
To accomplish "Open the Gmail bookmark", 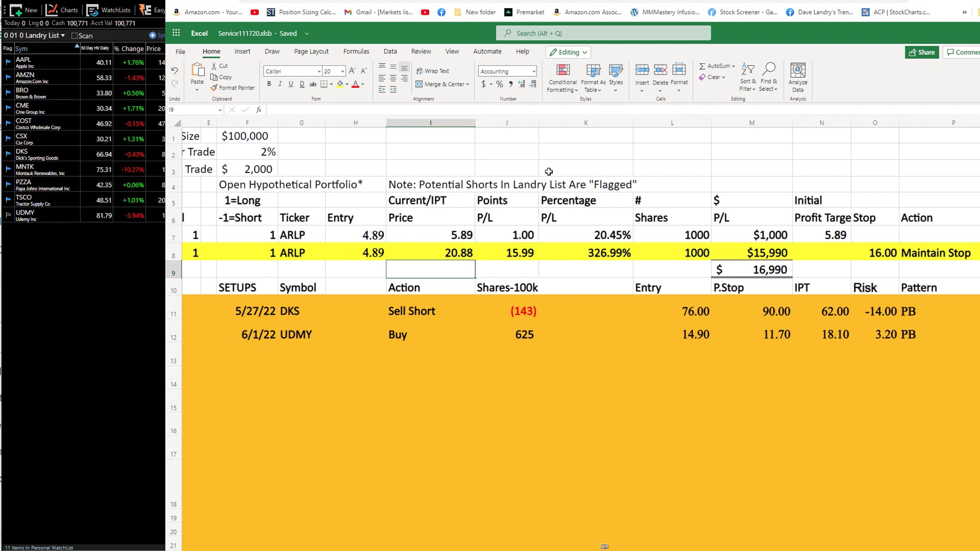I will 379,12.
